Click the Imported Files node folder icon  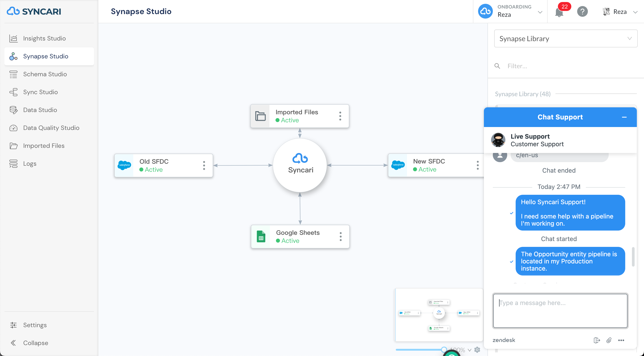click(x=260, y=116)
